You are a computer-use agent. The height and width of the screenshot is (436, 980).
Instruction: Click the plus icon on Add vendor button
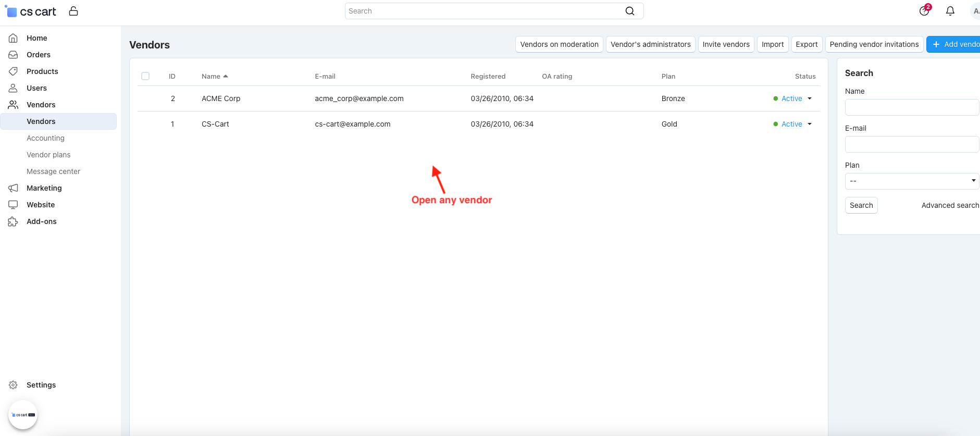pyautogui.click(x=936, y=44)
